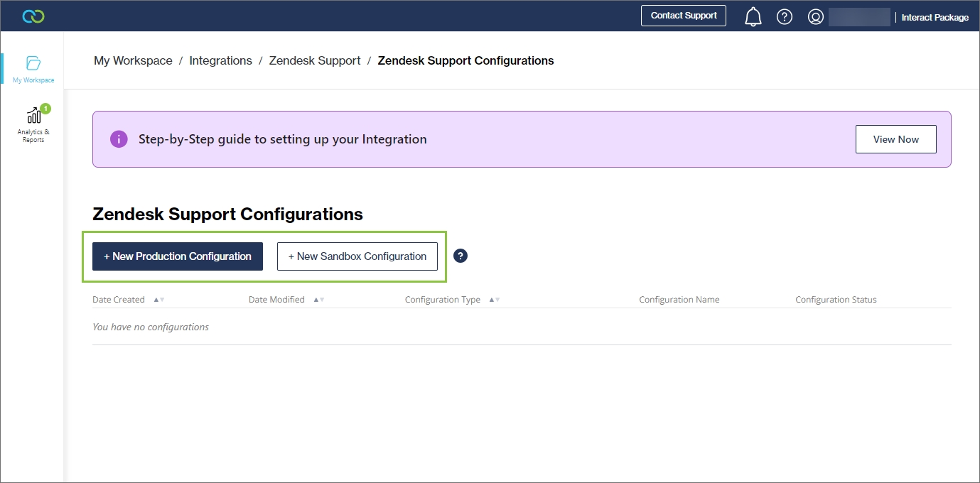Screen dimensions: 980x483
Task: Click the logo icon in top-left header
Action: (33, 16)
